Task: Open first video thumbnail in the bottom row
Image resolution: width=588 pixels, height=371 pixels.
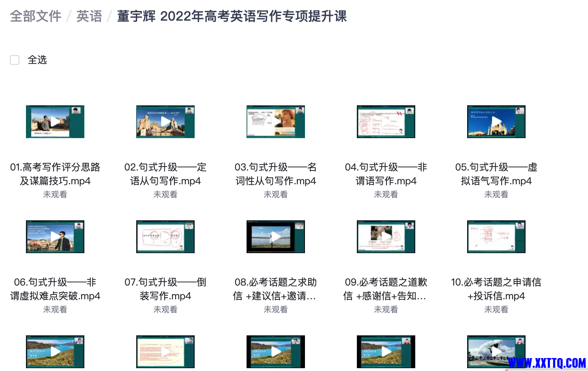Action: point(55,352)
